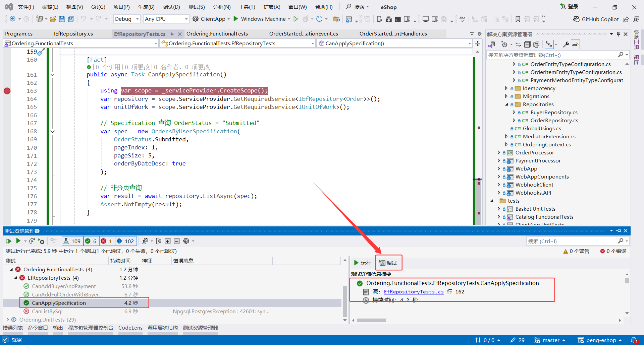Click the Navigate Backward arrow icon

(12, 19)
